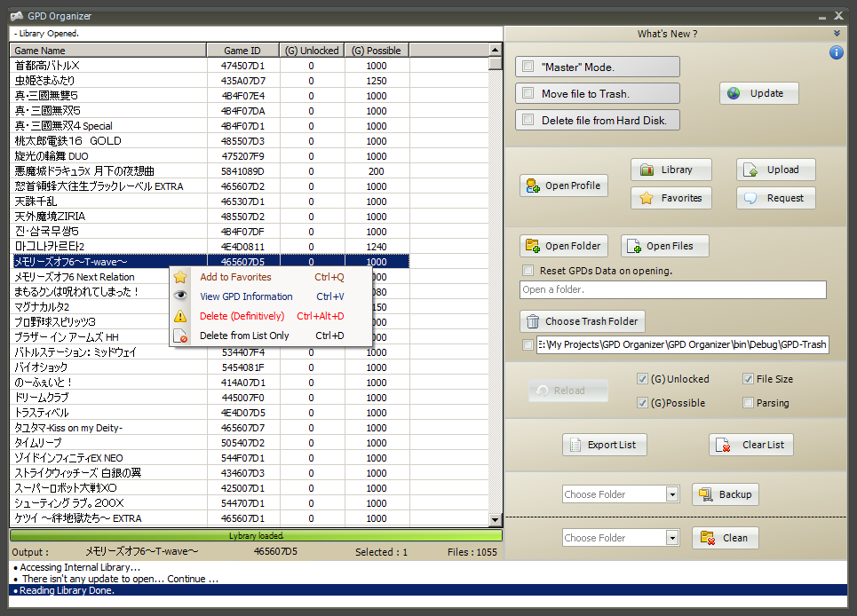Image resolution: width=857 pixels, height=616 pixels.
Task: Click the Request speech bubble button
Action: 775,198
